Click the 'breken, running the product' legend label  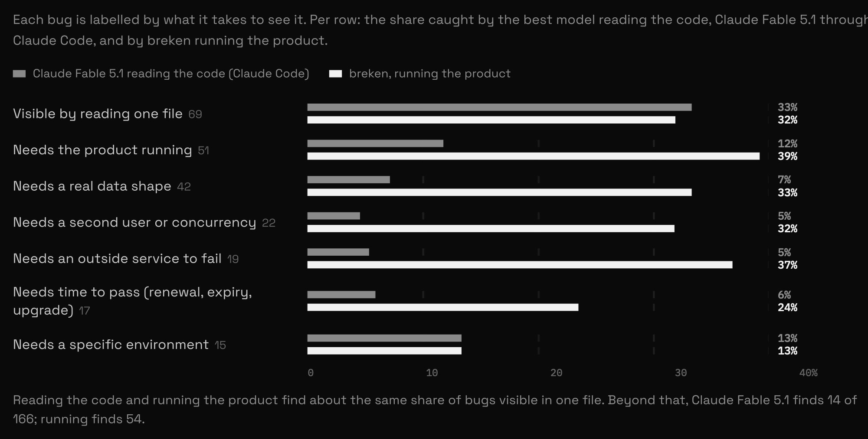coord(430,74)
